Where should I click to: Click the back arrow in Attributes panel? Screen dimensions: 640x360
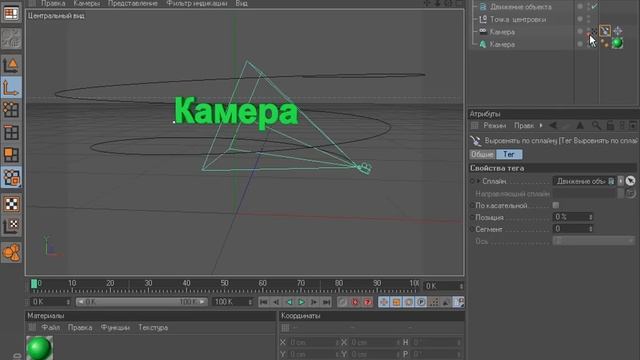[553, 125]
